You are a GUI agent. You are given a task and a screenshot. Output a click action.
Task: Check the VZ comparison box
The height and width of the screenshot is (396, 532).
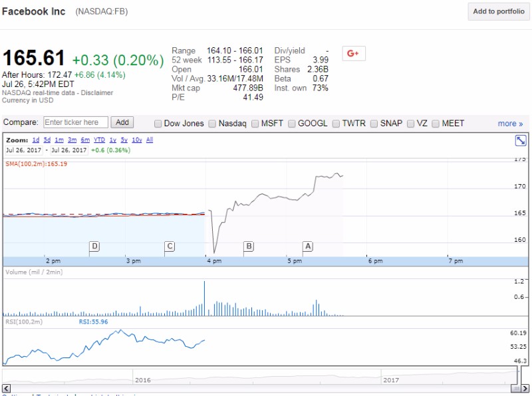click(410, 124)
